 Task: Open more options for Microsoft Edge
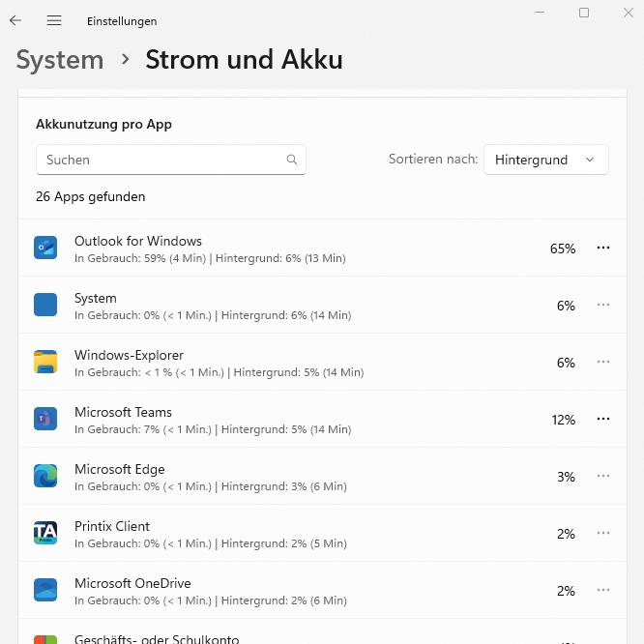pyautogui.click(x=603, y=476)
